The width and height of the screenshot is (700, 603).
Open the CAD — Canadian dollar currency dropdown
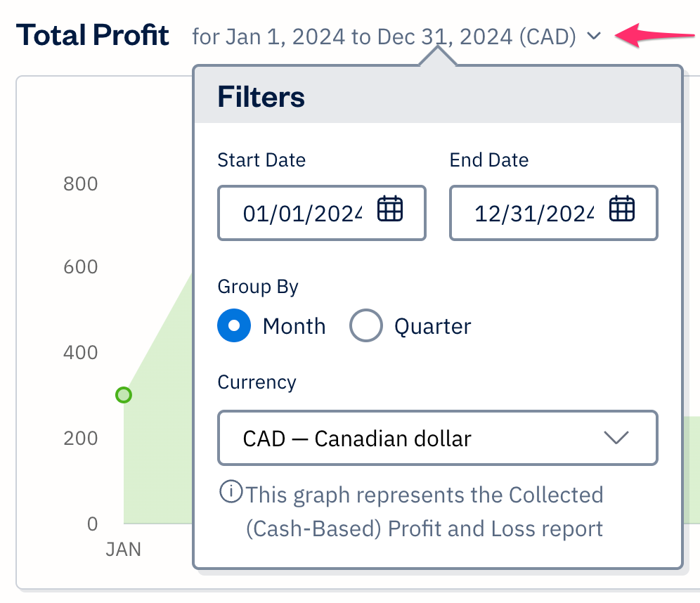422,439
